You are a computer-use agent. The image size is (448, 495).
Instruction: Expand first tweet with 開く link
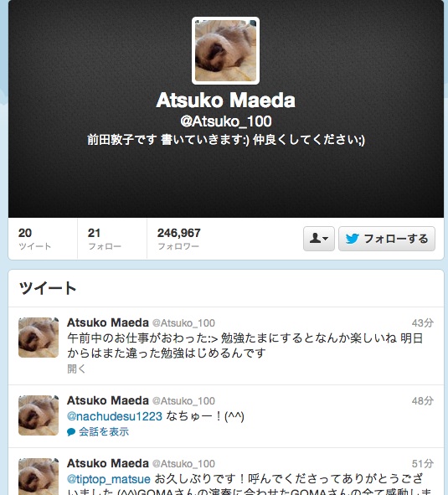(76, 369)
